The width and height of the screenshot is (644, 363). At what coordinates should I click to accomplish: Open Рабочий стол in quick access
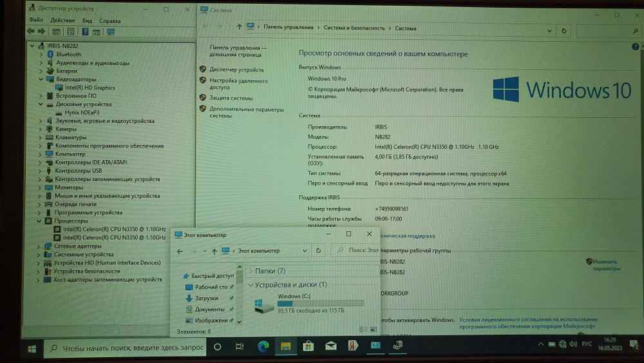(x=211, y=287)
